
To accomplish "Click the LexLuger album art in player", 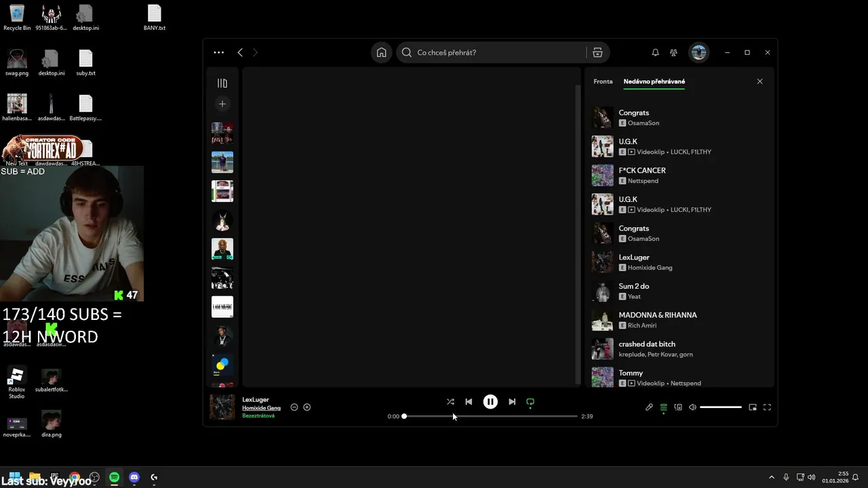I will (x=222, y=407).
